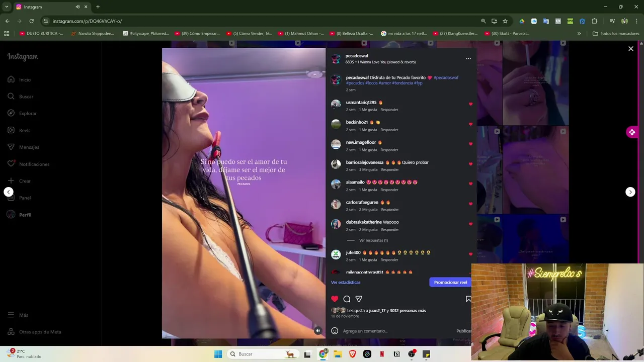Open Panel in Instagram sidebar
Screen dimensions: 644x362
coord(19,198)
